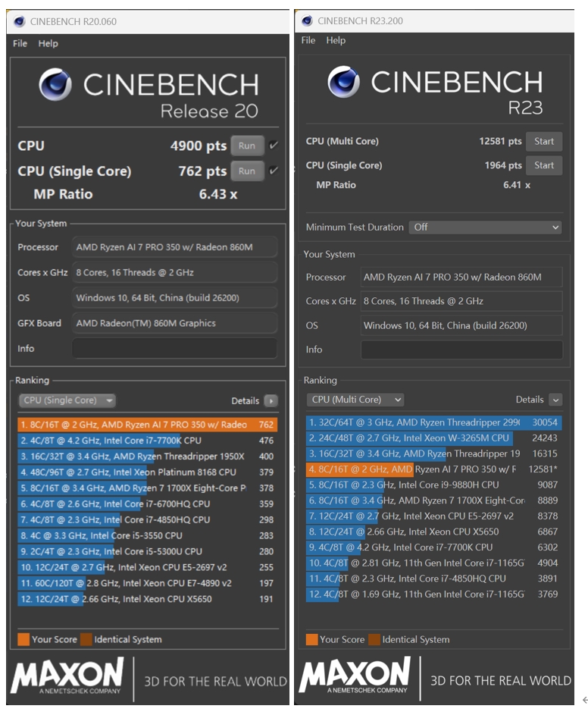Select R23 rank 6 Ryzen 7 1700X row

[x=433, y=500]
